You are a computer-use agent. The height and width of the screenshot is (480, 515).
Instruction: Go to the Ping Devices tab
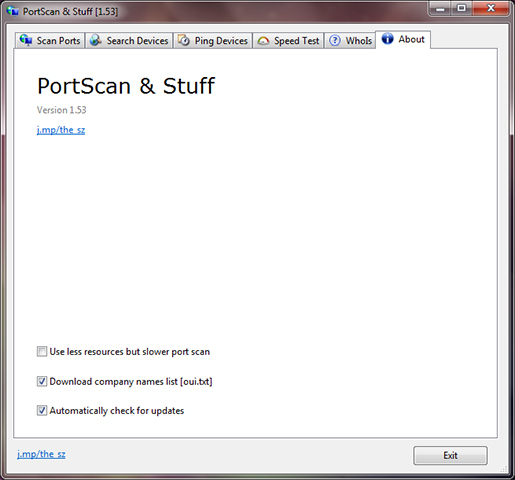[x=213, y=41]
